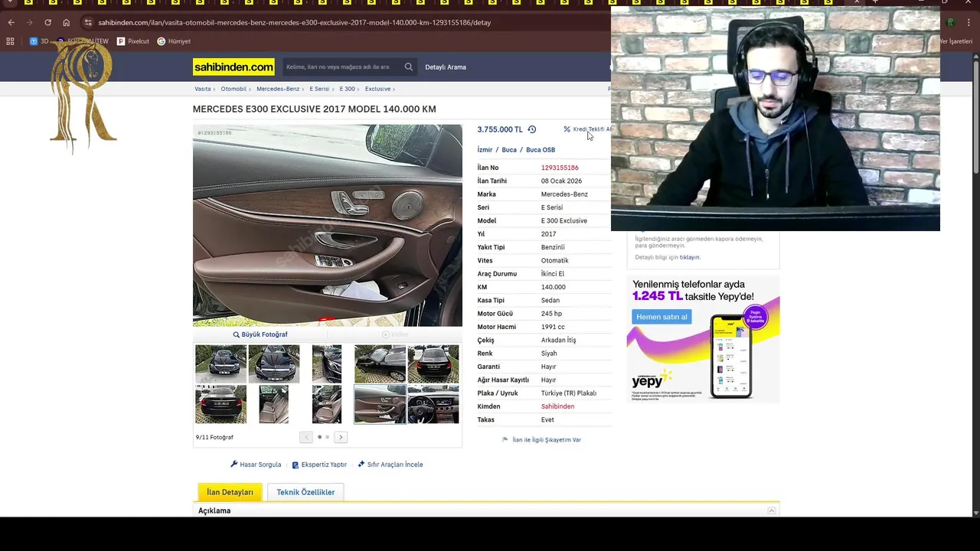Open Büyük Fotoğraf enlarged photo view
This screenshot has width=980, height=551.
tap(260, 334)
